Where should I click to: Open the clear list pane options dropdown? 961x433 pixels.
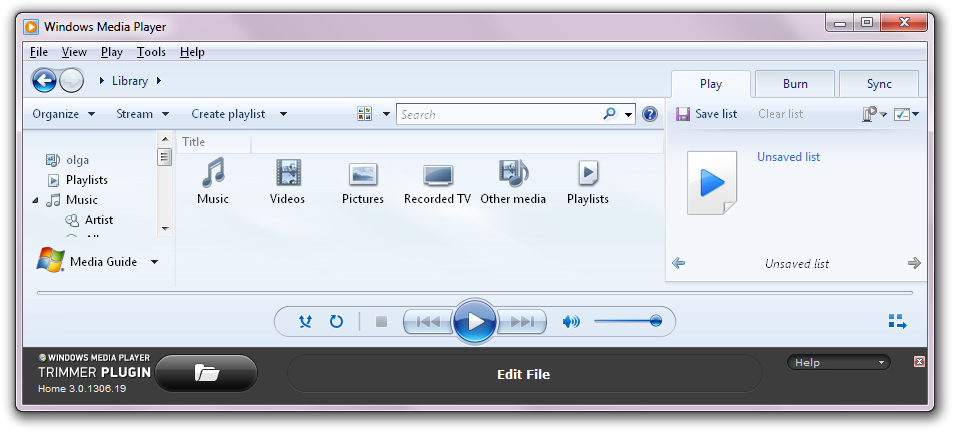[x=874, y=114]
